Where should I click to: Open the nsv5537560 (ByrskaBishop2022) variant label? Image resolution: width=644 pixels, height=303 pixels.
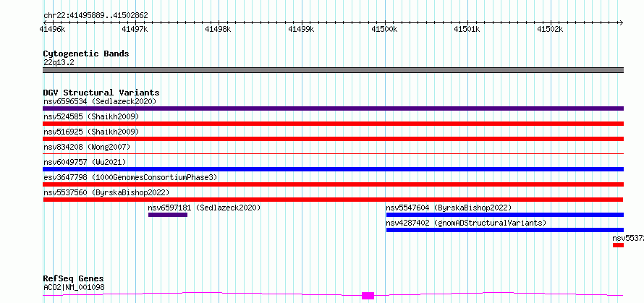[x=106, y=192]
